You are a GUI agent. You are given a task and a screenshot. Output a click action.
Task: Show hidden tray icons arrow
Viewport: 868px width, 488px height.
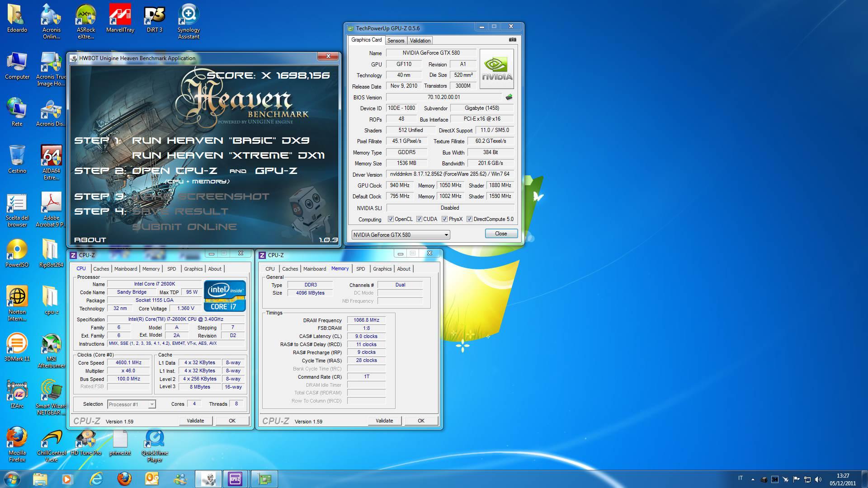(753, 479)
